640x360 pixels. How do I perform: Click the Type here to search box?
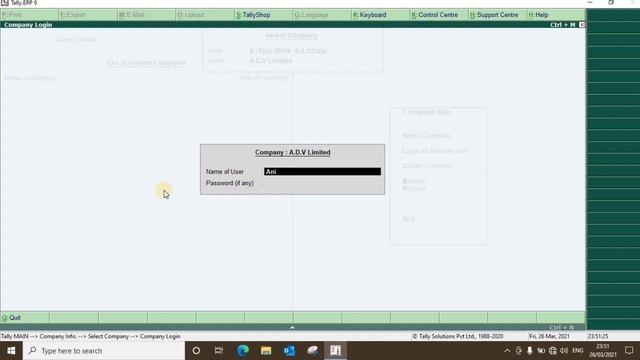104,351
